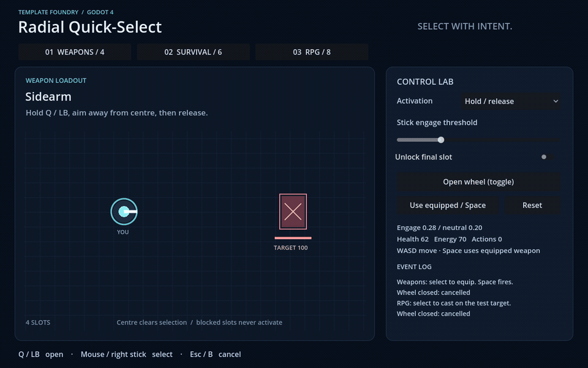Click the Engage 0.28 / neutral 0.20 readout
Screen dimensions: 588x368
tap(440, 228)
